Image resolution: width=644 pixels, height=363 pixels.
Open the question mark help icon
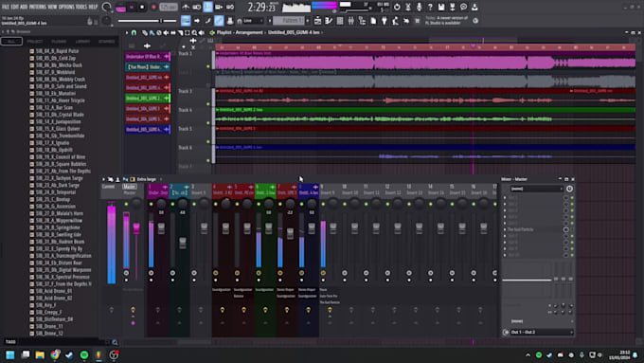[430, 7]
